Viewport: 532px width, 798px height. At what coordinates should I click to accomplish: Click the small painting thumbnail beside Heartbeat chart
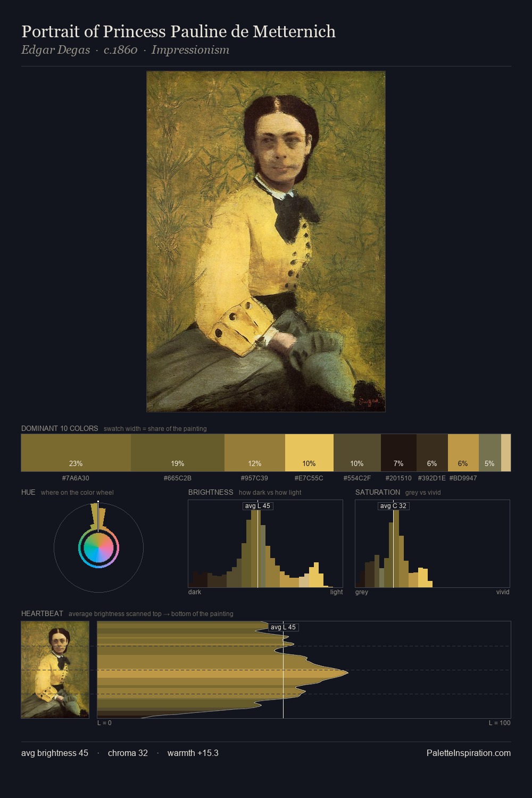click(55, 670)
